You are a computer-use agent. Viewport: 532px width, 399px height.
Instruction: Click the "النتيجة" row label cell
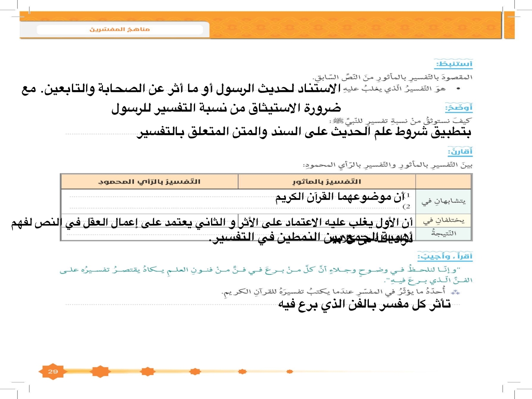point(443,234)
